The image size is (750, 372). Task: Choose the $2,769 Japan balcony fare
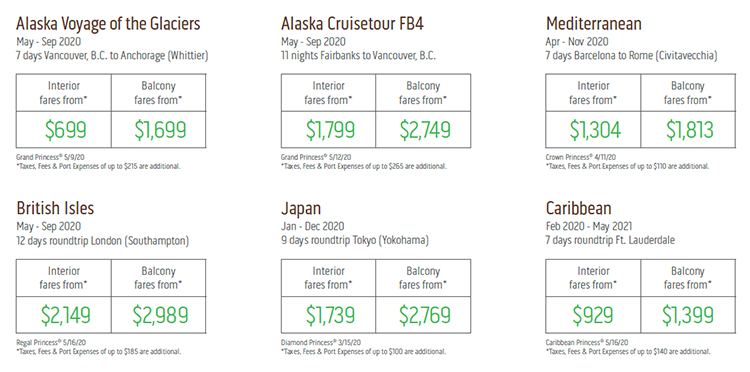tap(425, 315)
